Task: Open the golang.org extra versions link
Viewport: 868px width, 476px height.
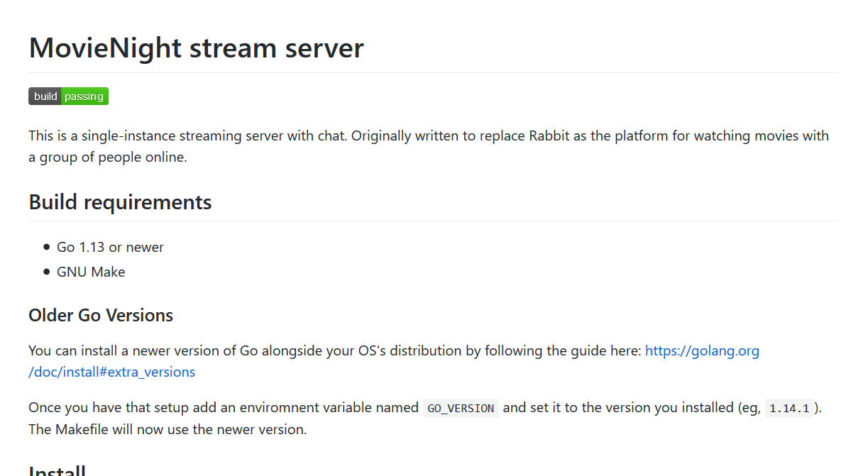Action: (701, 351)
